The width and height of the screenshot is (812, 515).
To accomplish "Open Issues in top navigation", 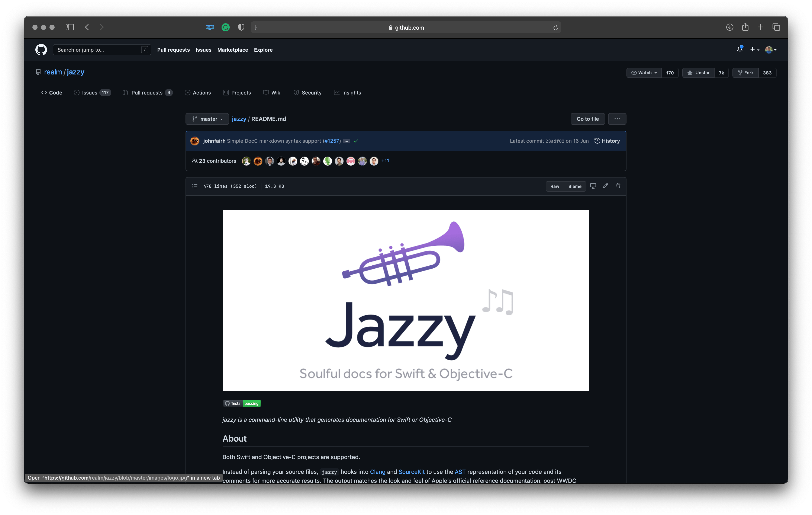I will [203, 50].
